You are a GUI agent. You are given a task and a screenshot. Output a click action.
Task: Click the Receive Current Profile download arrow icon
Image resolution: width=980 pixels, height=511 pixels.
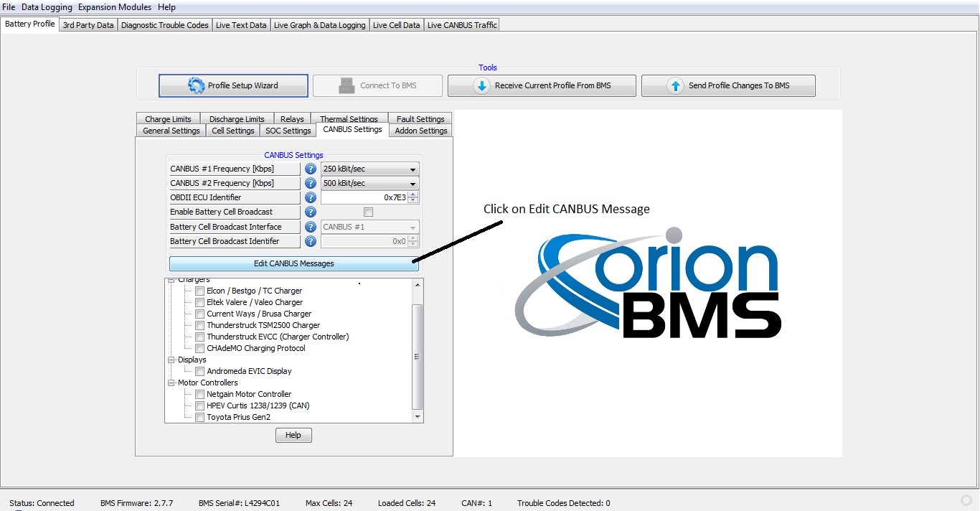[481, 85]
